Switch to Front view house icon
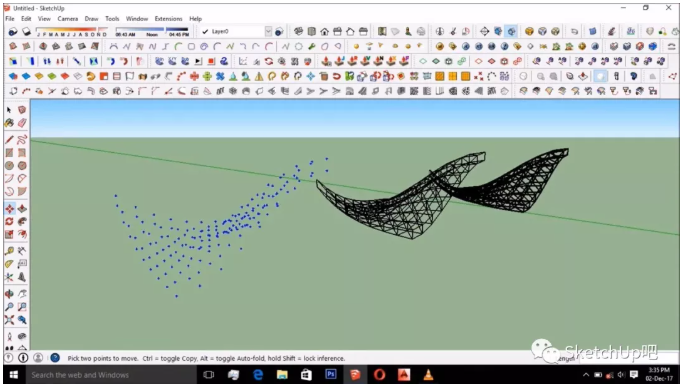Screen dimensions: 683x388 [x=325, y=31]
